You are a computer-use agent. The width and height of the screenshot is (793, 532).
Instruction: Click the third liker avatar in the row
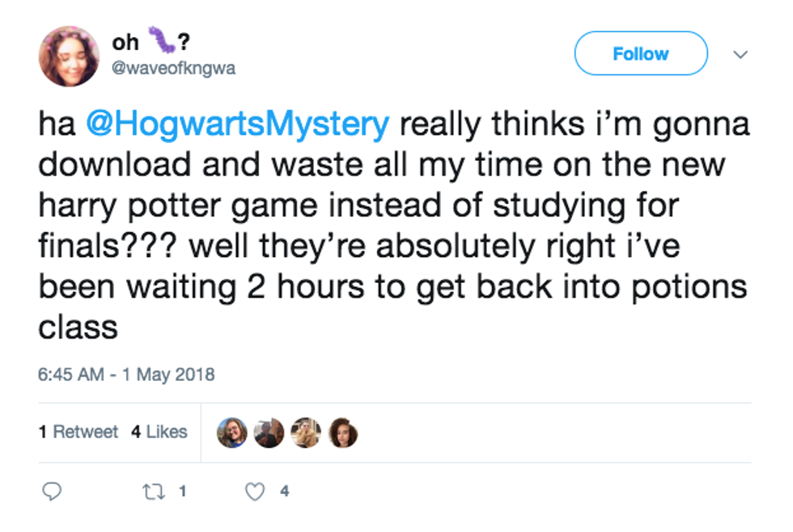306,433
